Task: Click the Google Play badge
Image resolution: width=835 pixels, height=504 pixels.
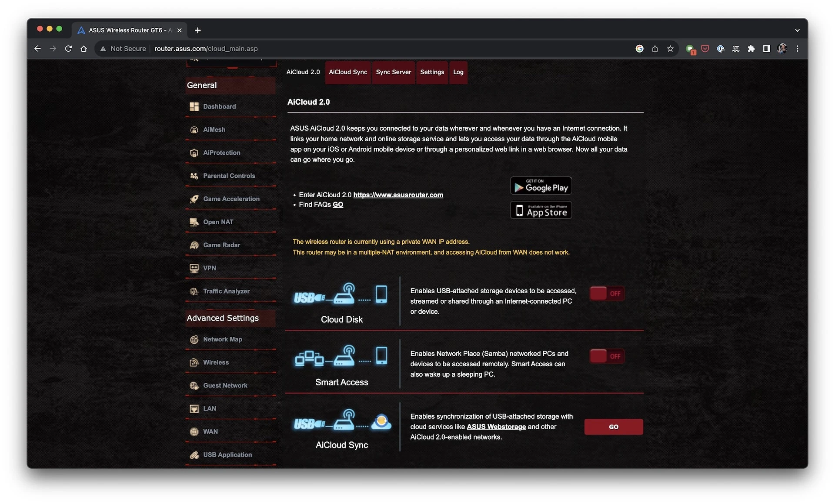Action: point(541,186)
